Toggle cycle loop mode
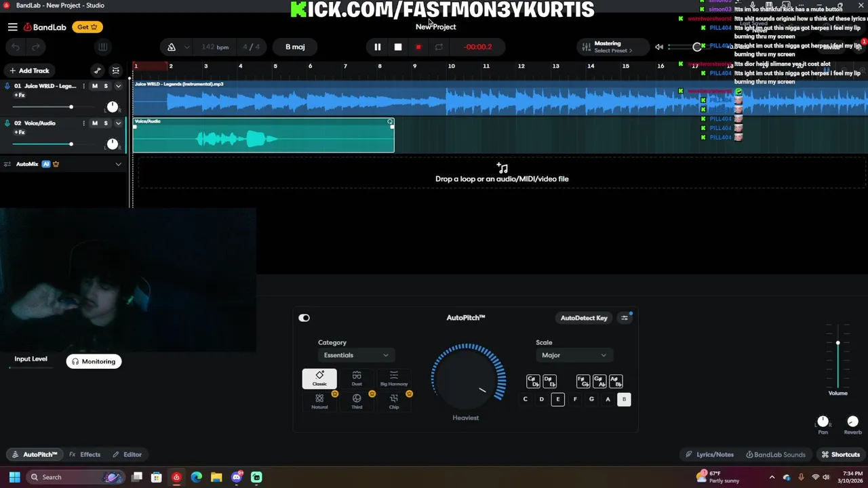Image resolution: width=868 pixels, height=488 pixels. [439, 47]
